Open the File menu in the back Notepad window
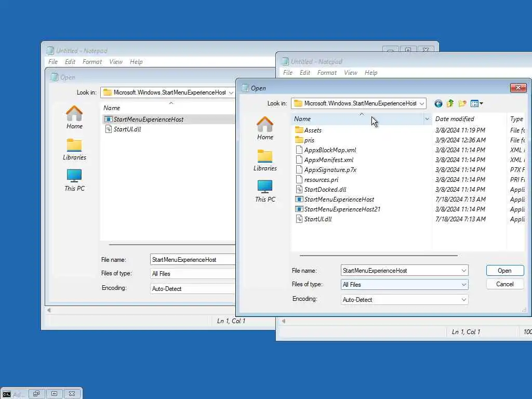The height and width of the screenshot is (399, 532). coord(53,62)
